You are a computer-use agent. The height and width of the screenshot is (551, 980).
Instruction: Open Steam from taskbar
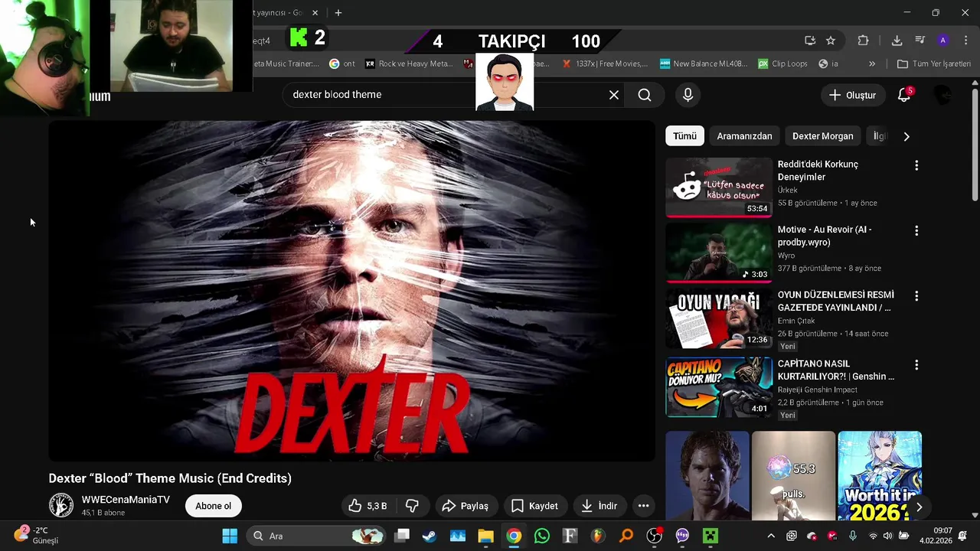click(x=430, y=536)
